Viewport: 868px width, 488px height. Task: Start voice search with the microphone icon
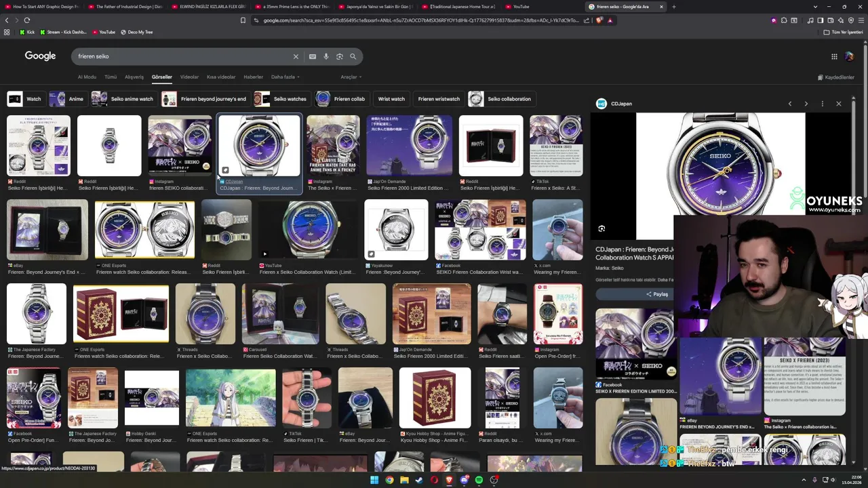[x=326, y=56]
